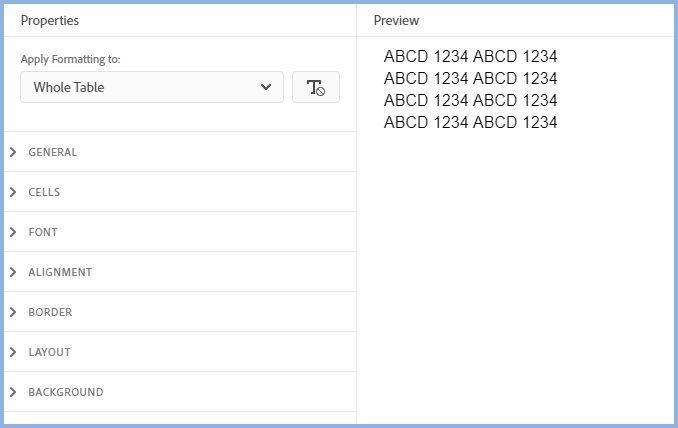Click the first preview text row
This screenshot has height=428, width=678.
point(470,56)
